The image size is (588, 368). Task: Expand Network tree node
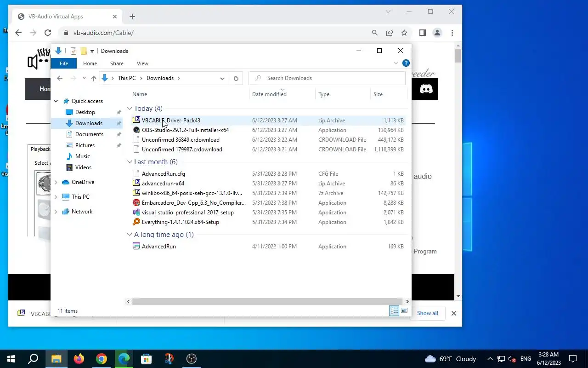pos(56,212)
